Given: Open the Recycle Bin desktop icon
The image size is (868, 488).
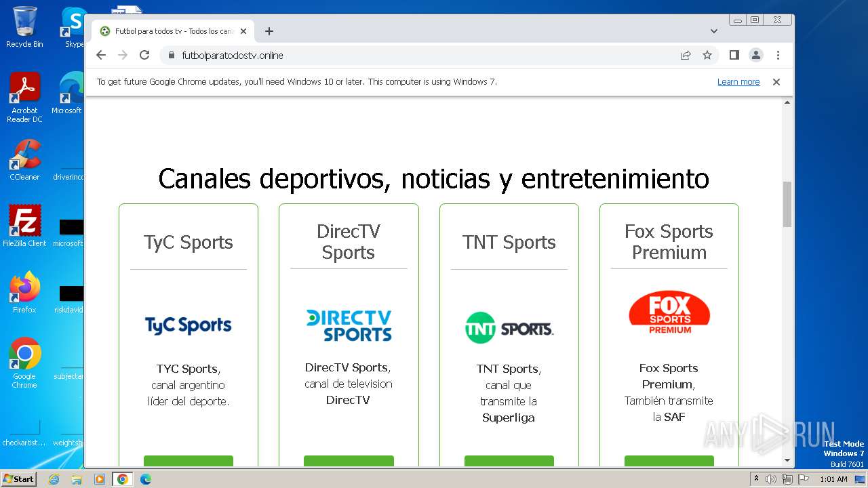Looking at the screenshot, I should [x=24, y=27].
